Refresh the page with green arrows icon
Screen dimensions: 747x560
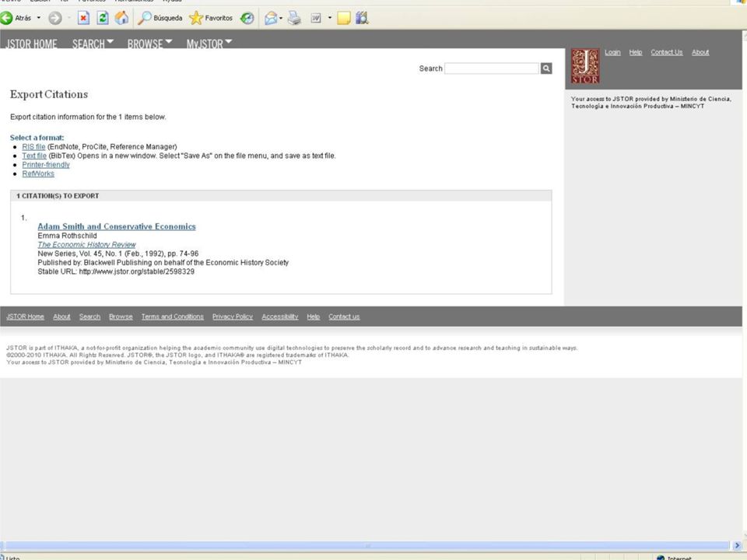point(103,18)
